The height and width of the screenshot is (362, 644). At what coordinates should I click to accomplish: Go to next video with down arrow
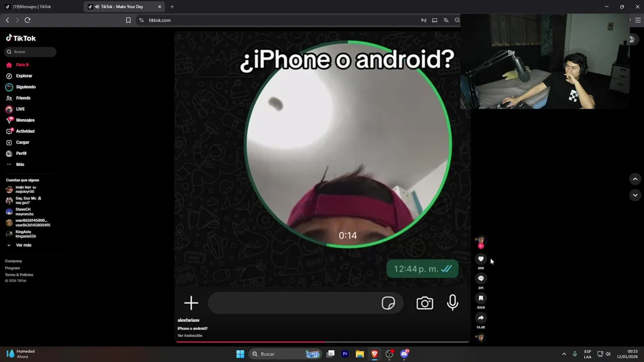click(635, 195)
